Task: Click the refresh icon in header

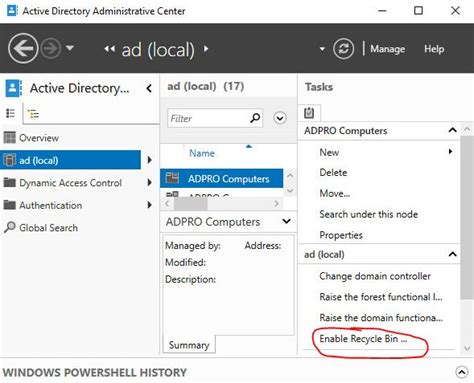Action: tap(343, 49)
